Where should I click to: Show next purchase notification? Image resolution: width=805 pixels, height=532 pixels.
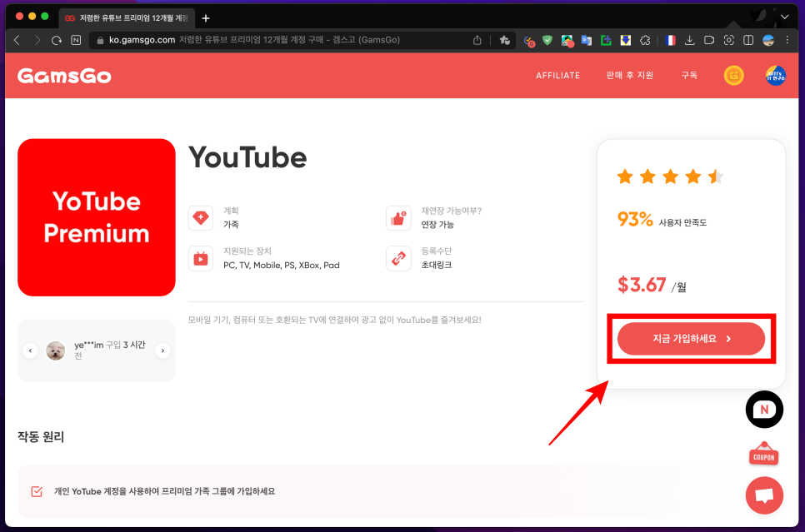click(x=162, y=351)
